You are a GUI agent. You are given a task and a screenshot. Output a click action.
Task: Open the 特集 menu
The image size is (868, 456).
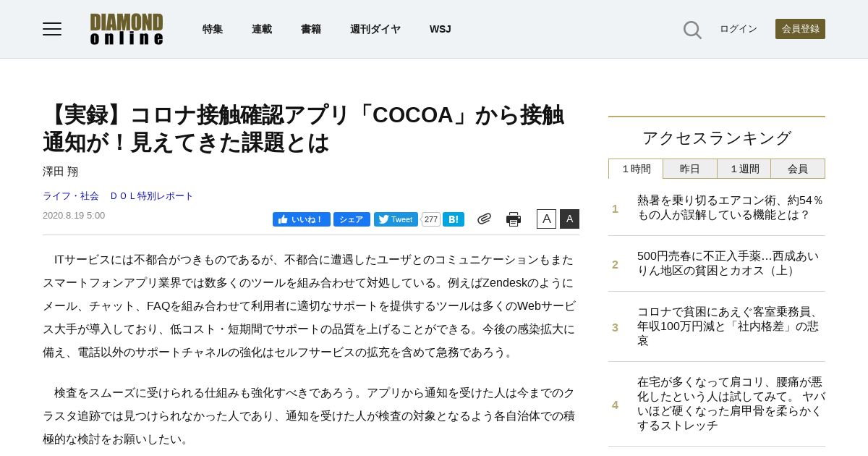pyautogui.click(x=213, y=29)
